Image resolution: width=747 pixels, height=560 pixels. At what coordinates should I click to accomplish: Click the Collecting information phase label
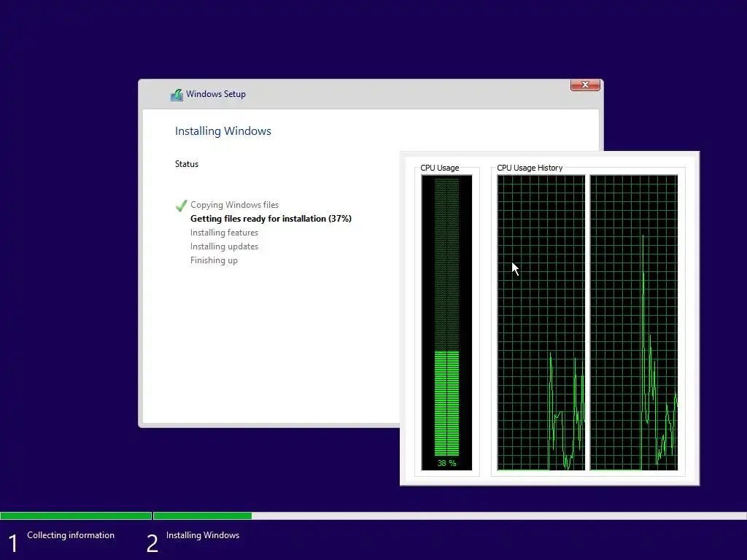[x=71, y=535]
